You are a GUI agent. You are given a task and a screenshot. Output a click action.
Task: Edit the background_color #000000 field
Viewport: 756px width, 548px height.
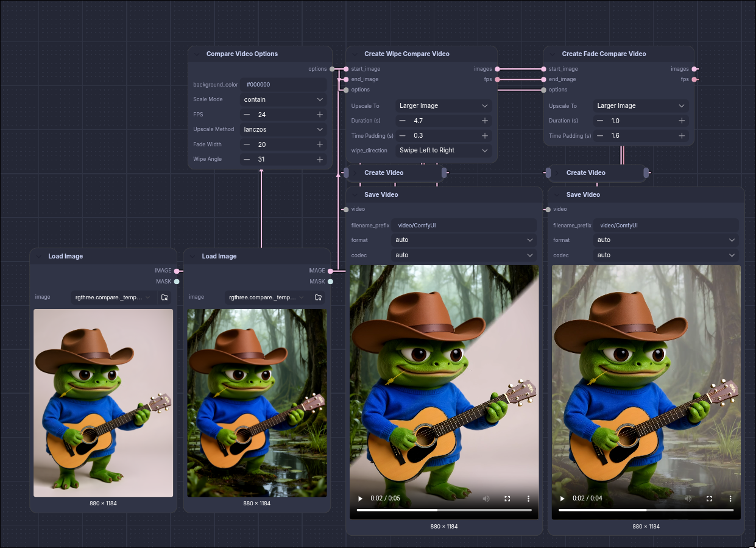(283, 85)
